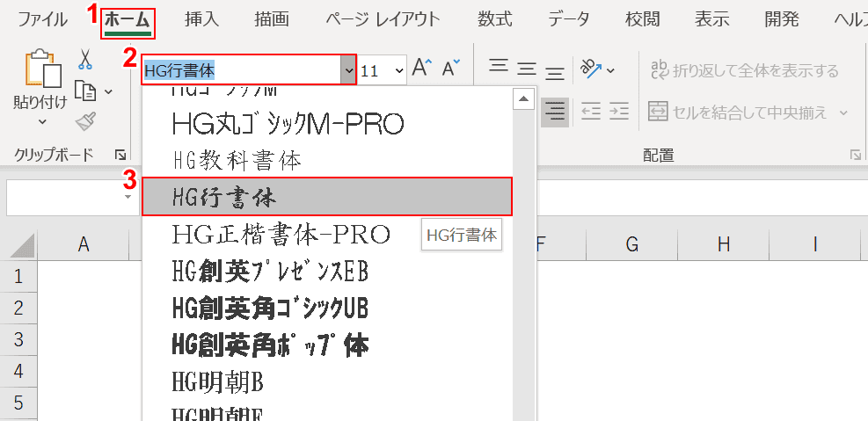Image resolution: width=868 pixels, height=421 pixels.
Task: Select HG明朝B font
Action: 327,381
